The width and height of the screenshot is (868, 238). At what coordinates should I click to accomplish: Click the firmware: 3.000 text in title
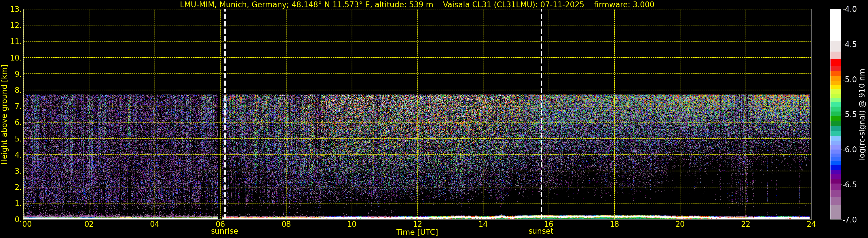tap(624, 5)
